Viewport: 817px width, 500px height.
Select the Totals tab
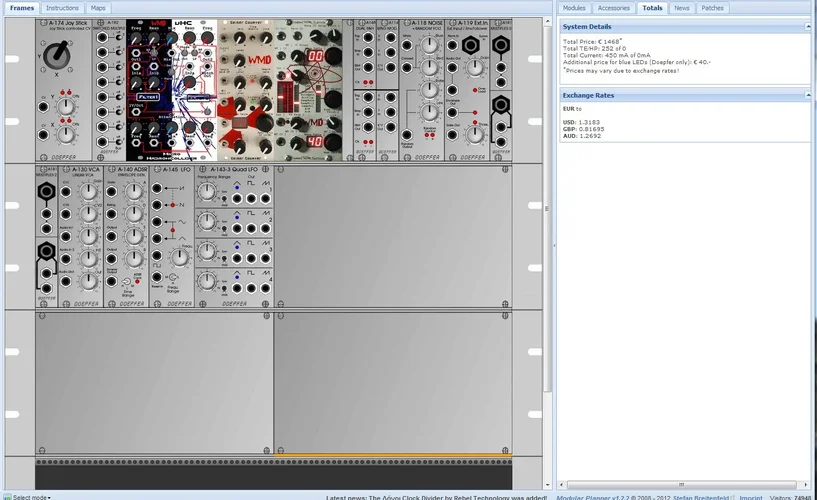[652, 8]
